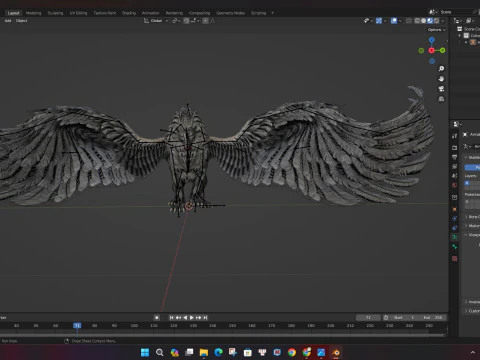Viewport: 480px width, 360px height.
Task: Open the Render properties tab
Action: point(455,147)
